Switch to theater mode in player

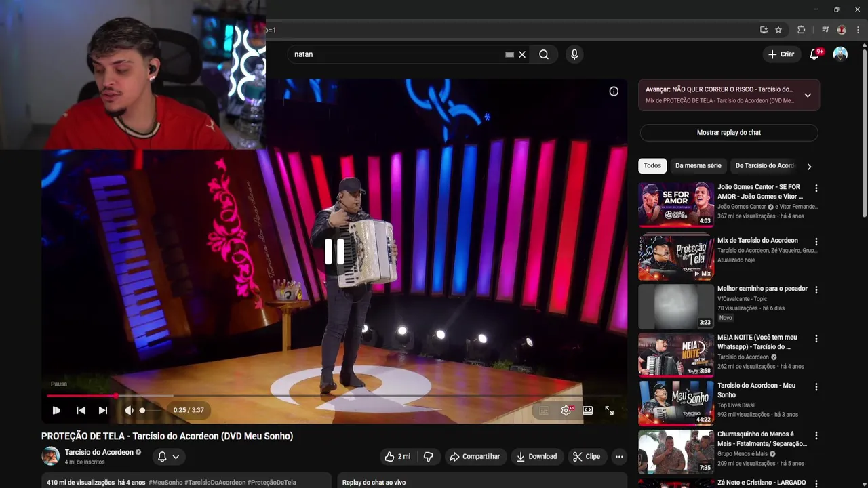[x=588, y=410]
